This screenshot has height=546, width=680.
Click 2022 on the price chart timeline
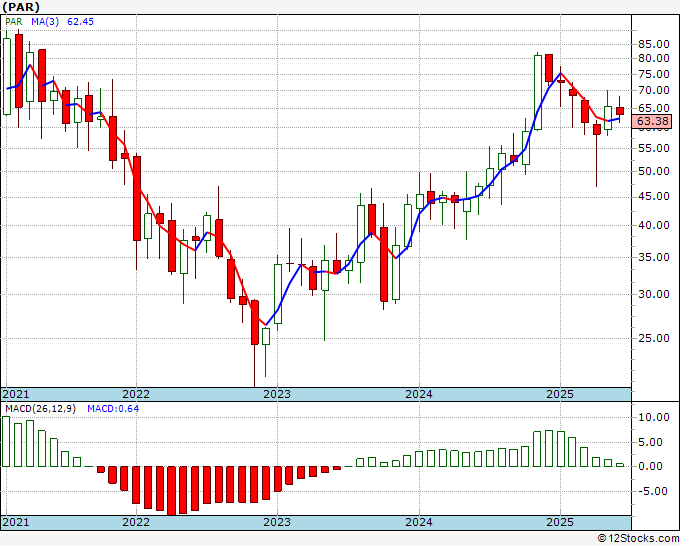point(136,394)
